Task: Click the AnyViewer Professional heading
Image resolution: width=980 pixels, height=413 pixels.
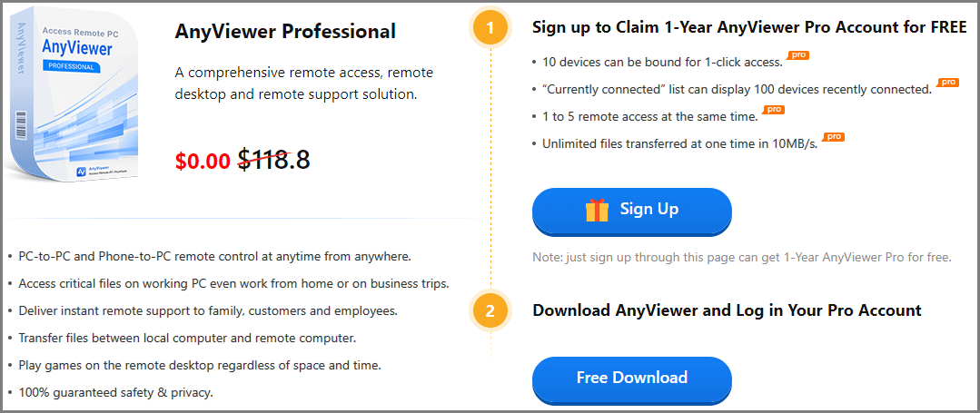Action: click(x=285, y=31)
